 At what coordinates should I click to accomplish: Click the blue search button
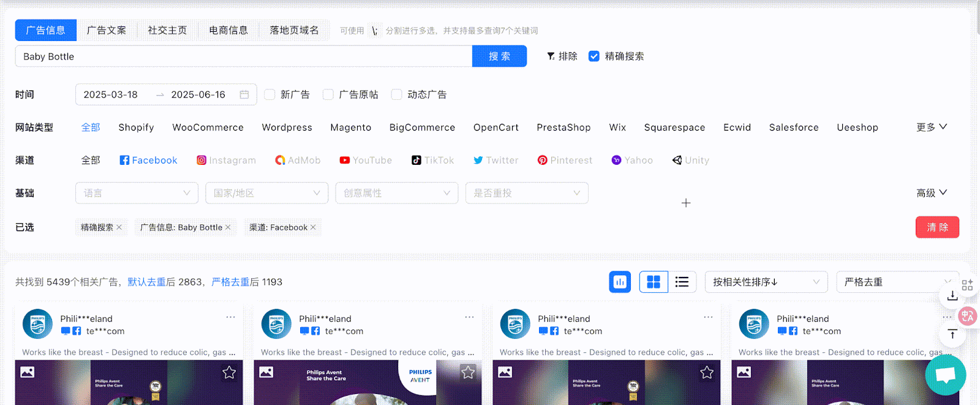[499, 56]
